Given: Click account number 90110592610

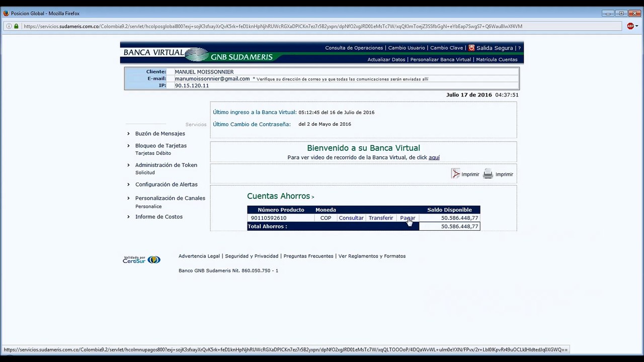Looking at the screenshot, I should (269, 218).
